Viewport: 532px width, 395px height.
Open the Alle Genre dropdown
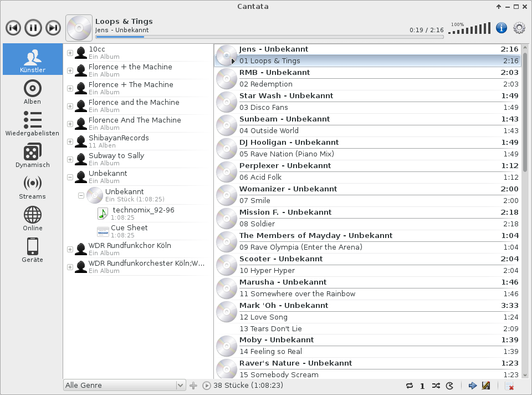point(125,386)
